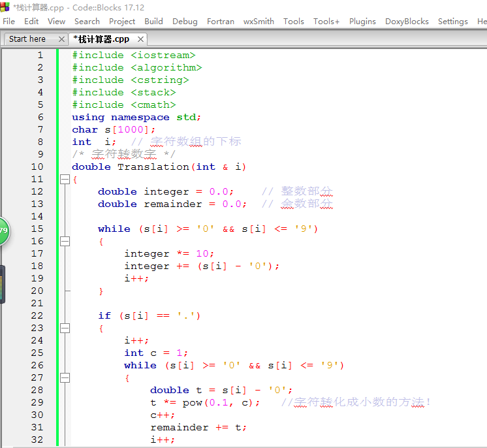Click on 'char s[1000];' declaration
The height and width of the screenshot is (448, 487).
[114, 129]
